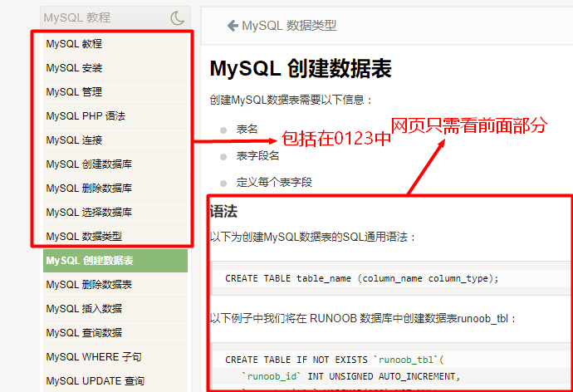
Task: Click the runoob_id INT UNSIGNED code line
Action: pyautogui.click(x=350, y=377)
